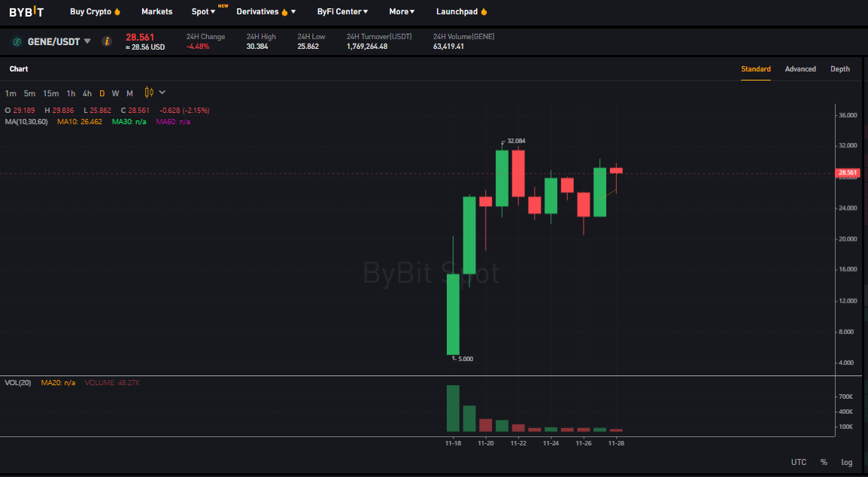Click the 36.000 price axis label
Image resolution: width=868 pixels, height=477 pixels.
pos(848,115)
